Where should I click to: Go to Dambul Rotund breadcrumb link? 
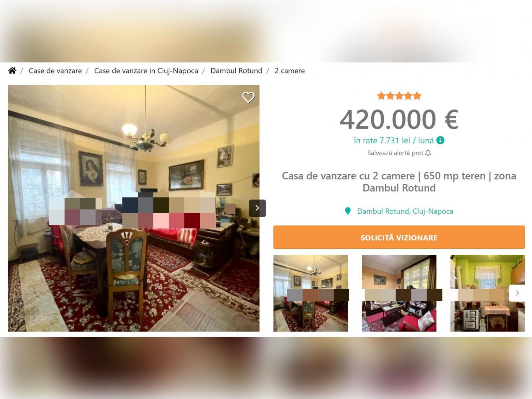click(x=236, y=71)
